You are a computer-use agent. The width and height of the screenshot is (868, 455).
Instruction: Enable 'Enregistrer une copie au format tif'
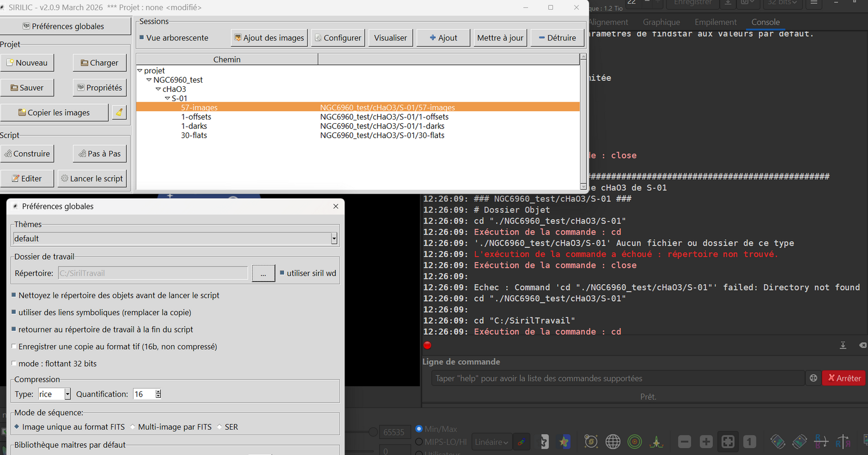click(x=14, y=346)
